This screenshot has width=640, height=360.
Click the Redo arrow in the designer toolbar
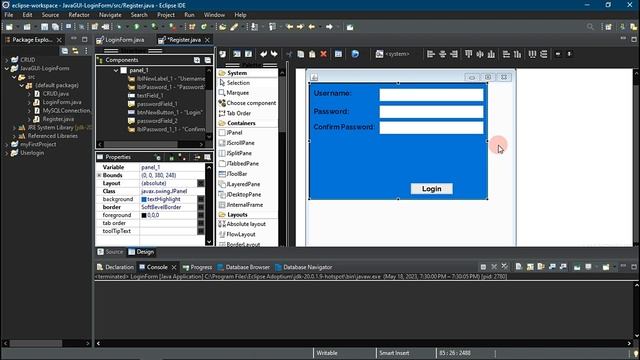point(274,54)
